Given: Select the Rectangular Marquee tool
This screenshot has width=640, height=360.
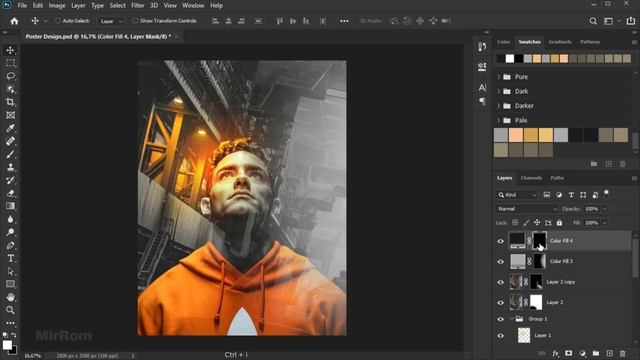Looking at the screenshot, I should click(x=11, y=63).
